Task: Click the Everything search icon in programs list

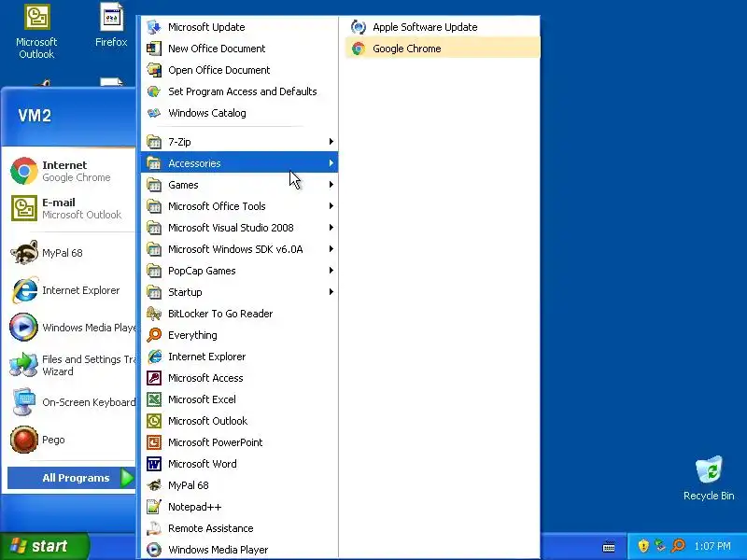Action: pos(154,335)
